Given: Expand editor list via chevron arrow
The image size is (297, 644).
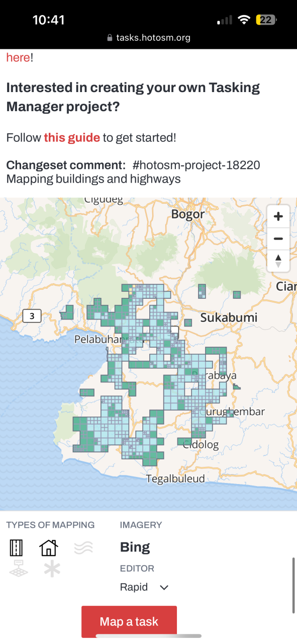Looking at the screenshot, I should (x=164, y=588).
